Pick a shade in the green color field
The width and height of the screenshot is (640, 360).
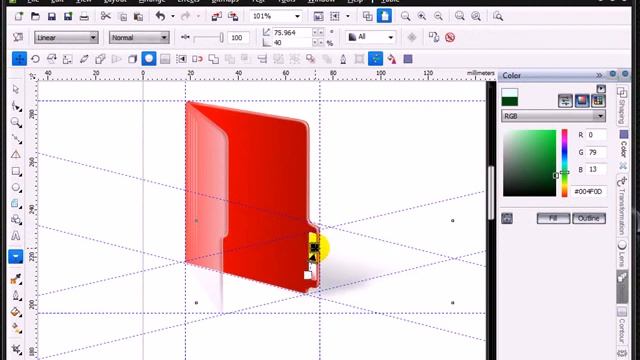pos(529,163)
